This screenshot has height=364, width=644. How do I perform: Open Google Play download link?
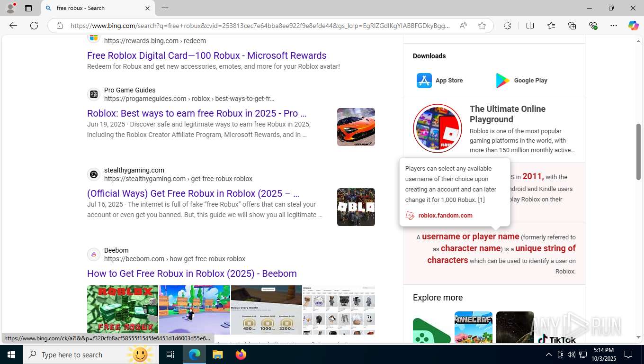point(521,81)
